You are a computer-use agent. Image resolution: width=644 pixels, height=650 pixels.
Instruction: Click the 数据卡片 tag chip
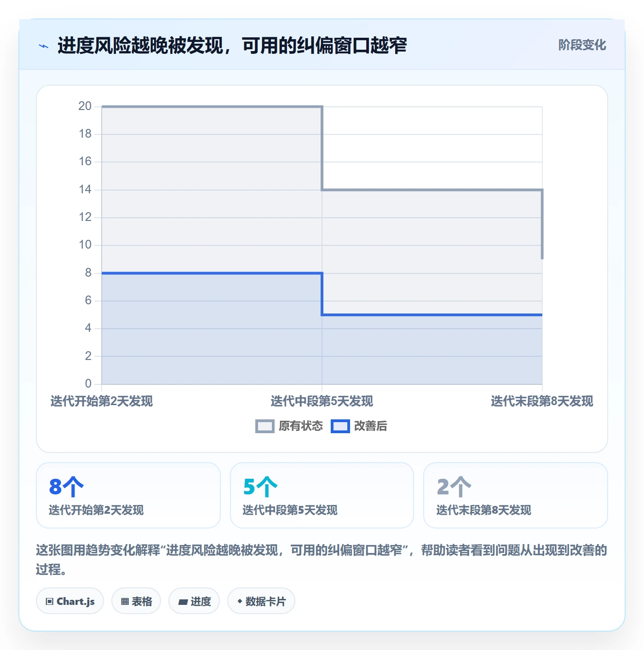tap(261, 601)
